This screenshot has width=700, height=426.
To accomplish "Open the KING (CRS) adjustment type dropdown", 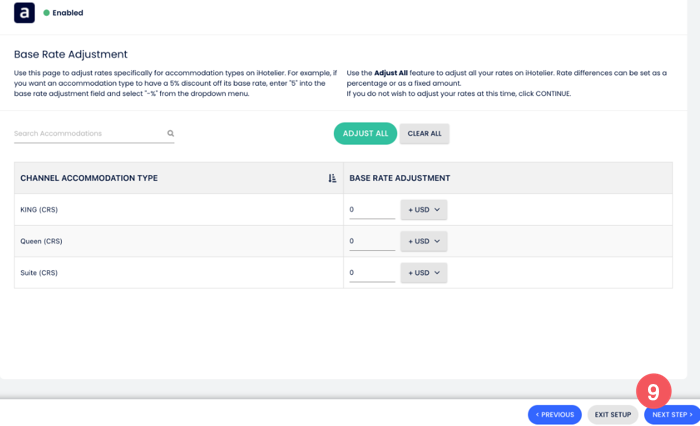I will point(424,210).
